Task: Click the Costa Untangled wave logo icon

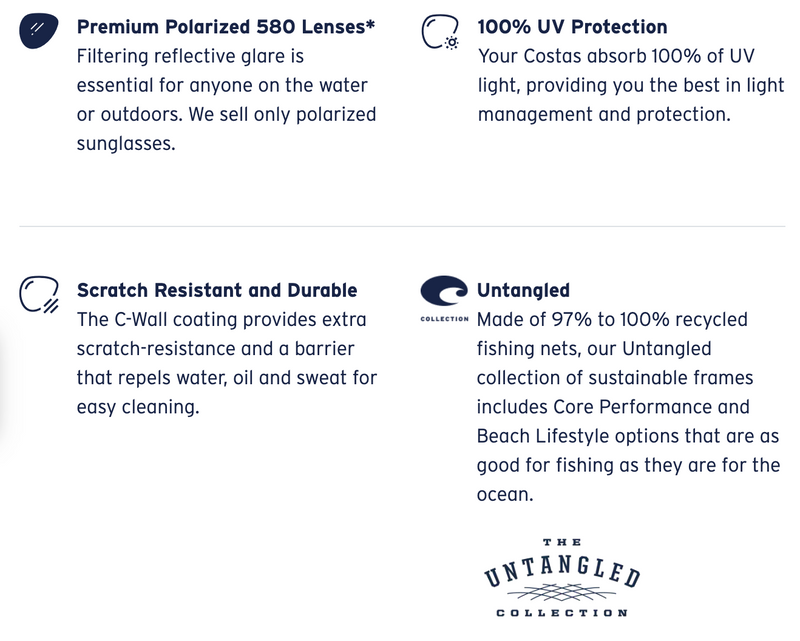Action: [444, 290]
